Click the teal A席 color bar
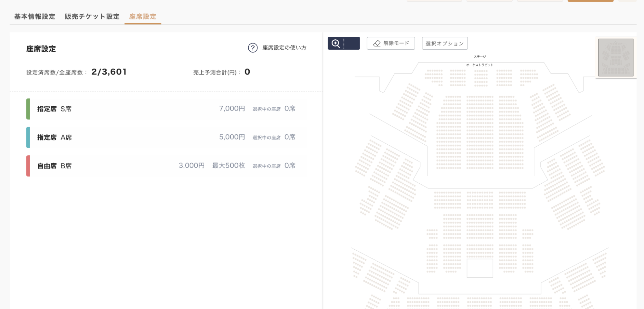This screenshot has width=644, height=309. [28, 137]
